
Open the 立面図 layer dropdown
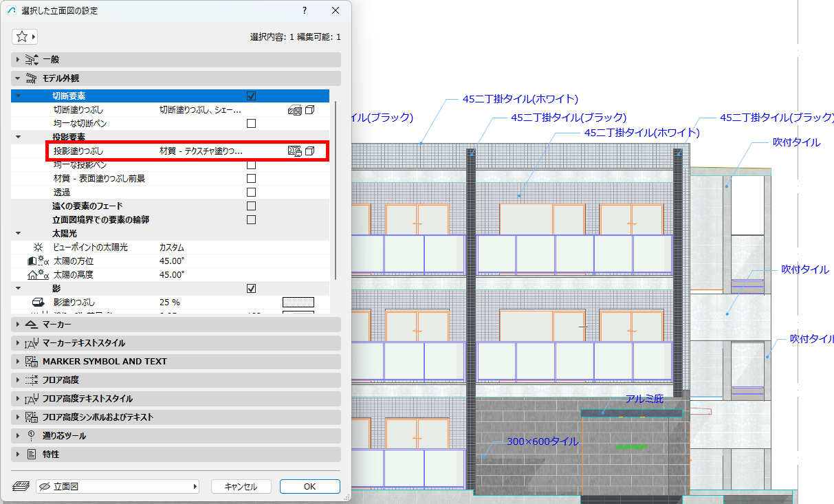tap(118, 486)
